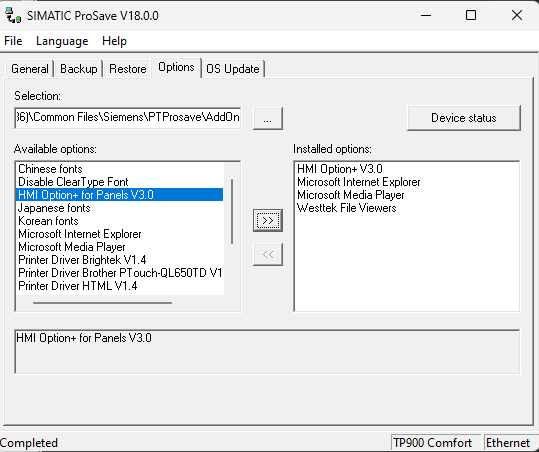Go to the OS Update tab

(x=233, y=69)
